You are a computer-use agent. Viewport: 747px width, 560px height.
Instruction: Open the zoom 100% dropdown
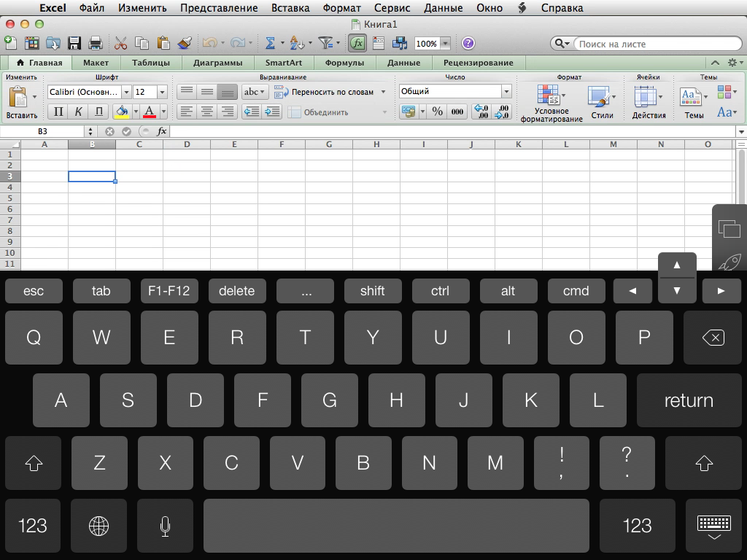click(445, 44)
